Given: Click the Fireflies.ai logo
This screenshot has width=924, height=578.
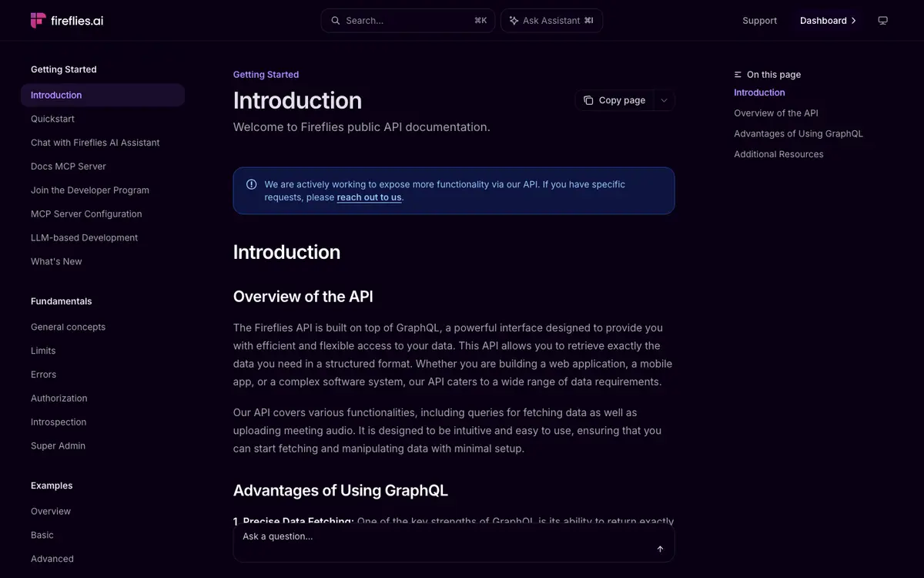Looking at the screenshot, I should [66, 21].
